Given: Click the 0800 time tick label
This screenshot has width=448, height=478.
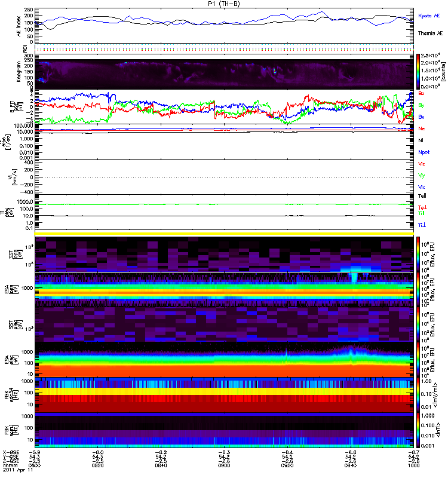Looking at the screenshot, I should 35,466.
